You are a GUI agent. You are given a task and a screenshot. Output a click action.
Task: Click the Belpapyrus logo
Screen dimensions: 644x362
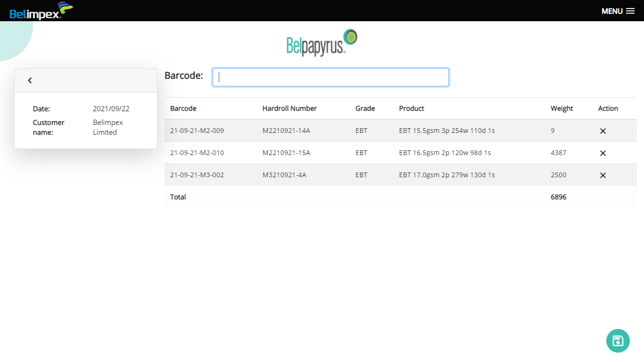(x=322, y=42)
